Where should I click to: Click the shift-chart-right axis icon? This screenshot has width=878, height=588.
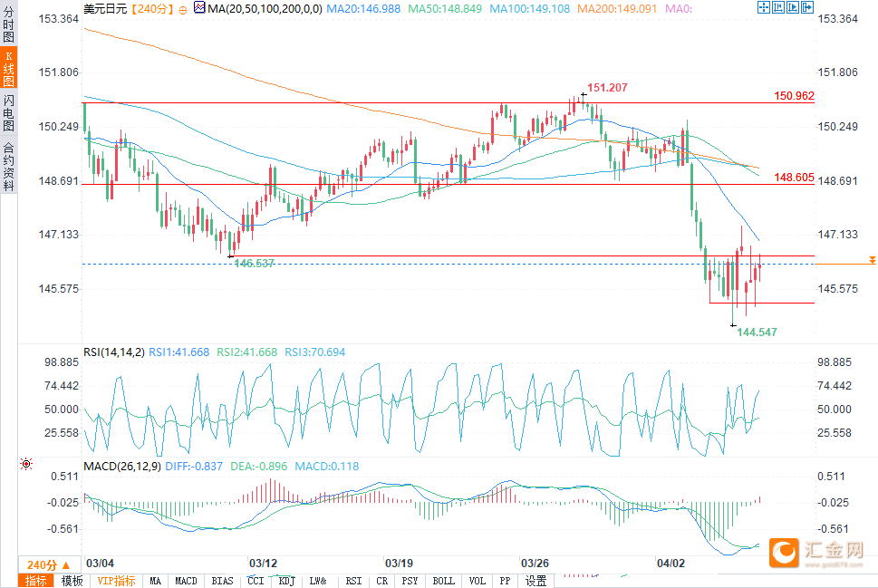(x=792, y=7)
